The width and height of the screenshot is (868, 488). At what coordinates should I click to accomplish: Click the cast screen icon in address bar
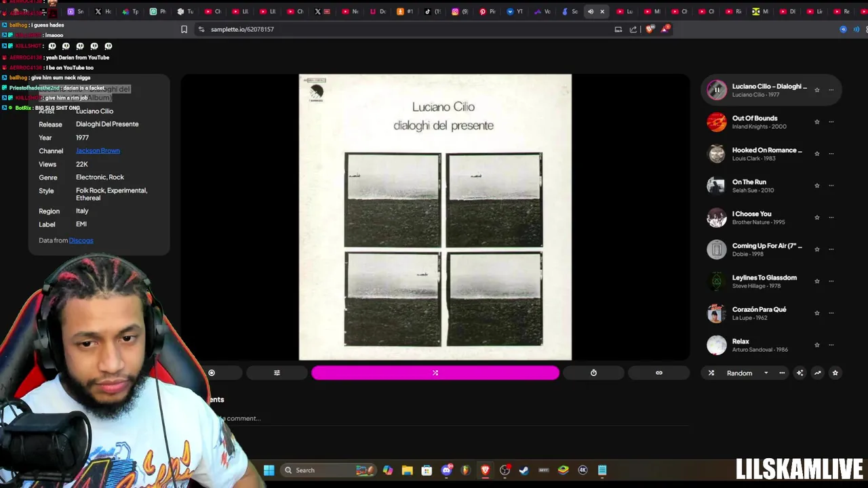618,29
